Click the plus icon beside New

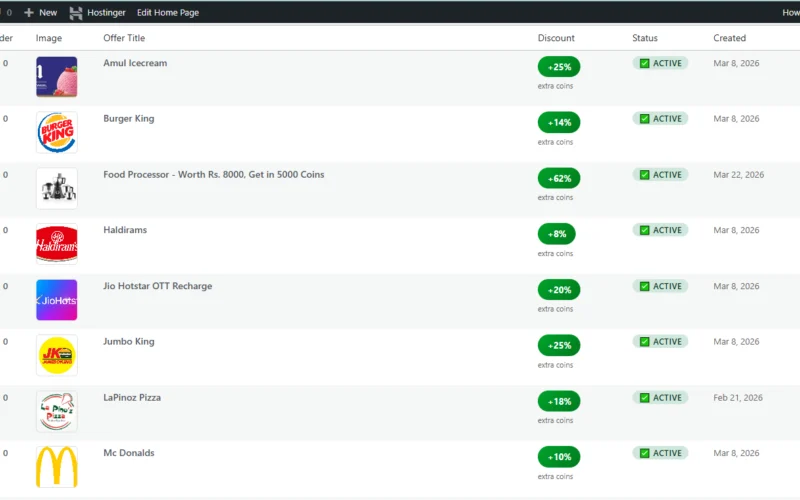pyautogui.click(x=28, y=13)
